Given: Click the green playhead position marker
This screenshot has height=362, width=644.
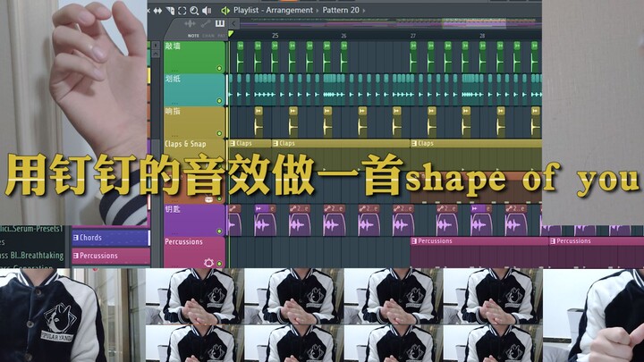Looking at the screenshot, I should [231, 35].
